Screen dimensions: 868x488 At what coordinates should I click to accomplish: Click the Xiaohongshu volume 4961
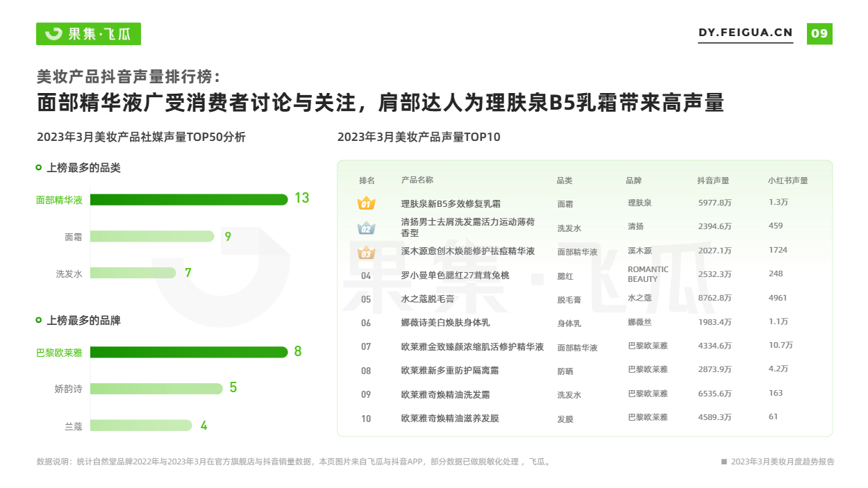(778, 298)
